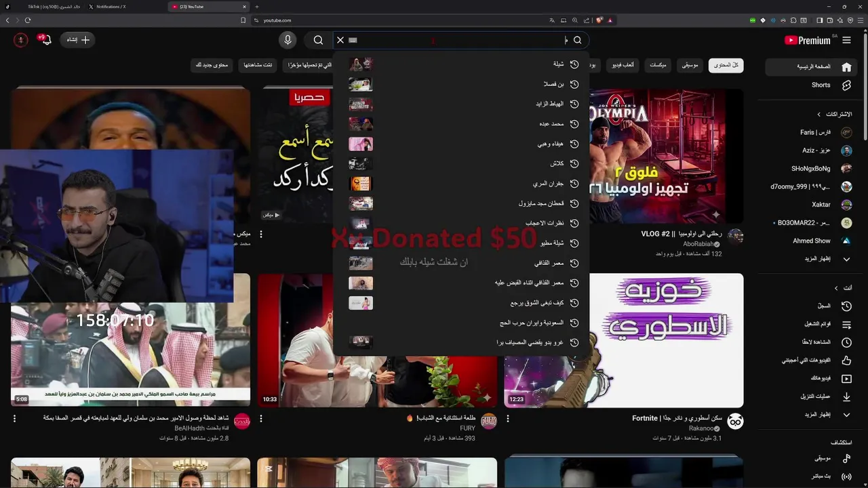Image resolution: width=868 pixels, height=488 pixels.
Task: Click the إنشاء create button
Action: (77, 40)
